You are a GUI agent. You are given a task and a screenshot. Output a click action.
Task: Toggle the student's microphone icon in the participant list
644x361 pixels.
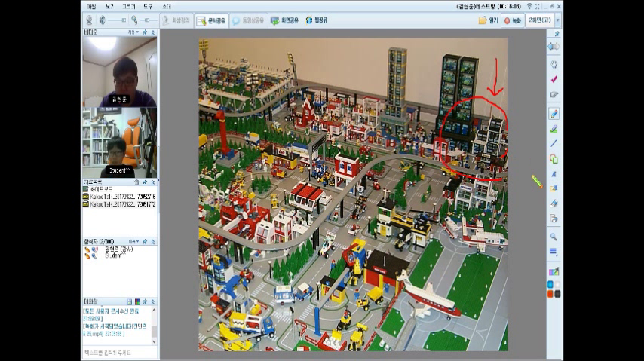click(95, 255)
